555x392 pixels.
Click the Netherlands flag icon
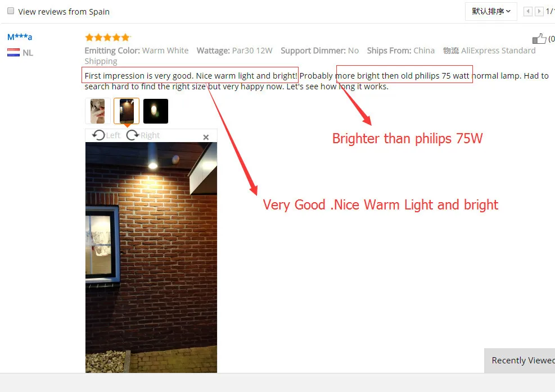13,53
